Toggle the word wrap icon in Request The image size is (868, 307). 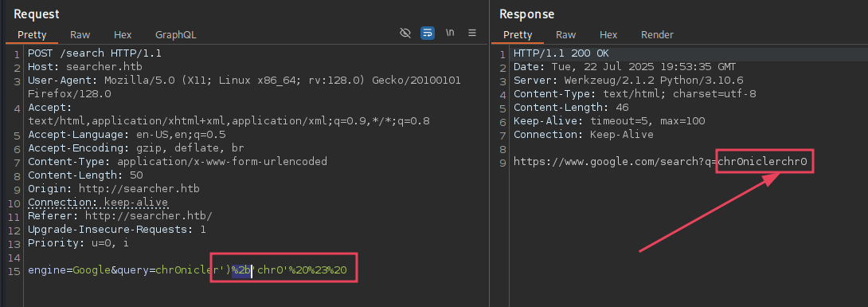(428, 33)
